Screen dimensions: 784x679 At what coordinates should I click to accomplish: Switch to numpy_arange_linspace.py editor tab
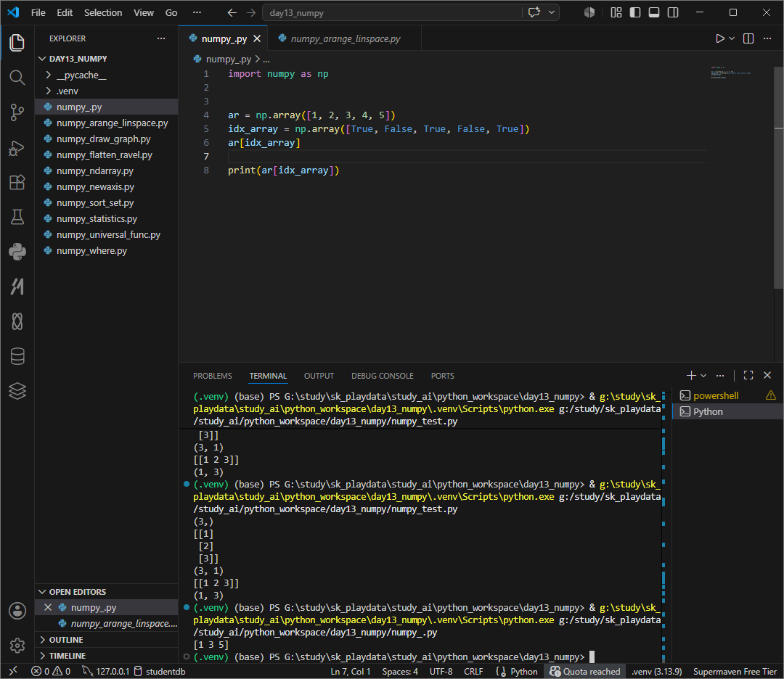[x=345, y=38]
